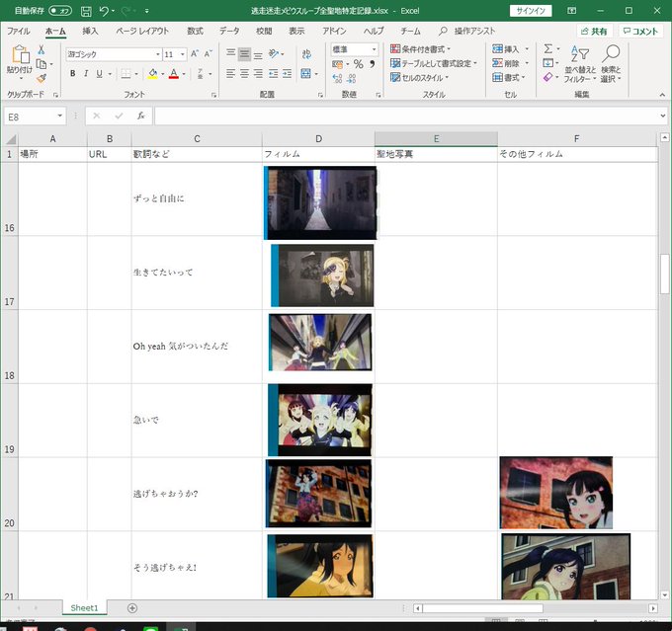The width and height of the screenshot is (672, 631).
Task: Open テーブルとして書式設定 dropdown
Action: point(434,63)
